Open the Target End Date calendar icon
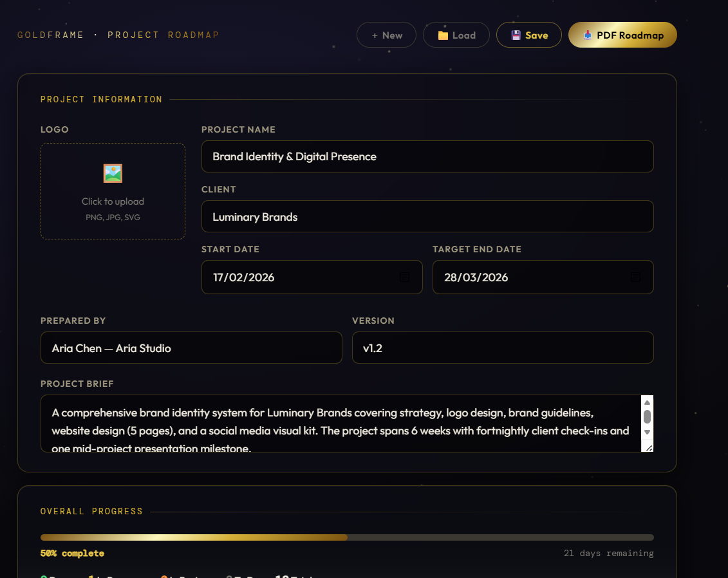The image size is (728, 578). (636, 277)
